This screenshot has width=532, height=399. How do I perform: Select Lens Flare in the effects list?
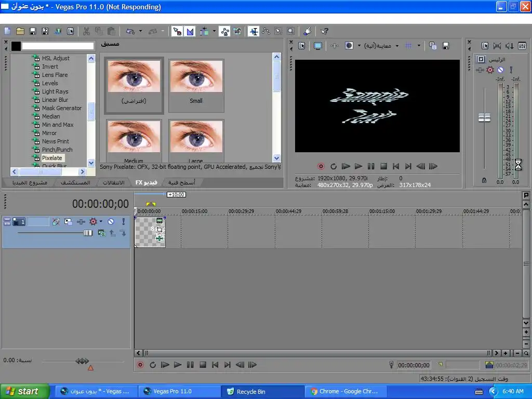pos(55,75)
